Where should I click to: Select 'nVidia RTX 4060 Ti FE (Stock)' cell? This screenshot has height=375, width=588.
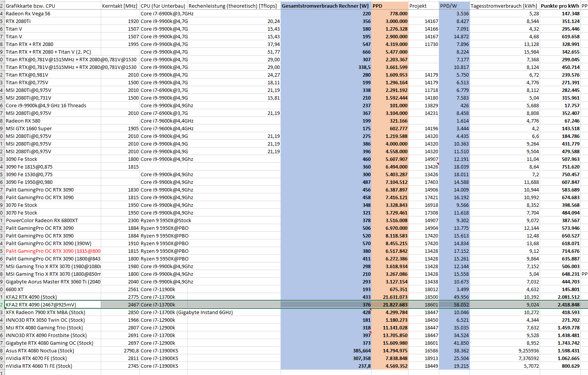[53, 366]
